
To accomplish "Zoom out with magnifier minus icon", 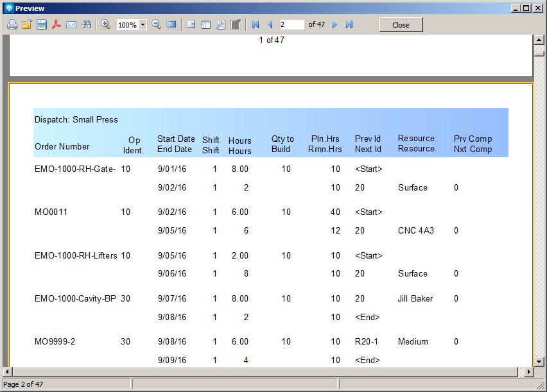I will tap(156, 24).
